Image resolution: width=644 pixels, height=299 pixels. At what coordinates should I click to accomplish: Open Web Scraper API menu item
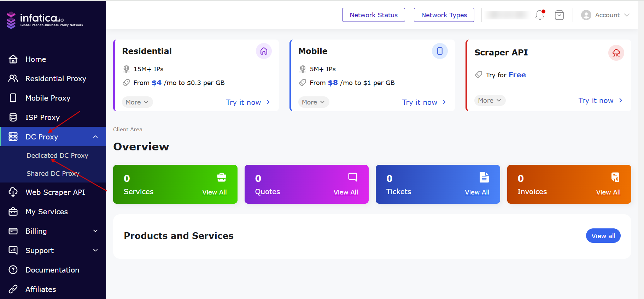(x=53, y=192)
